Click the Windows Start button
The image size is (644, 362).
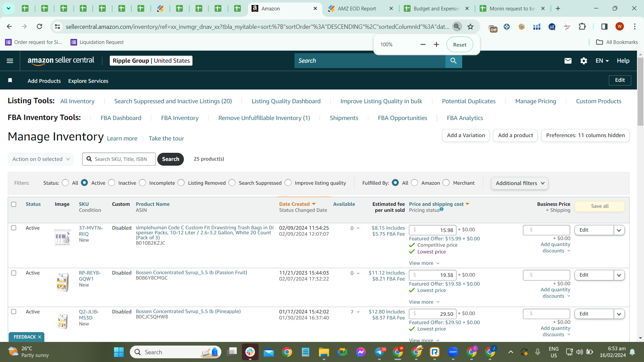(x=119, y=352)
